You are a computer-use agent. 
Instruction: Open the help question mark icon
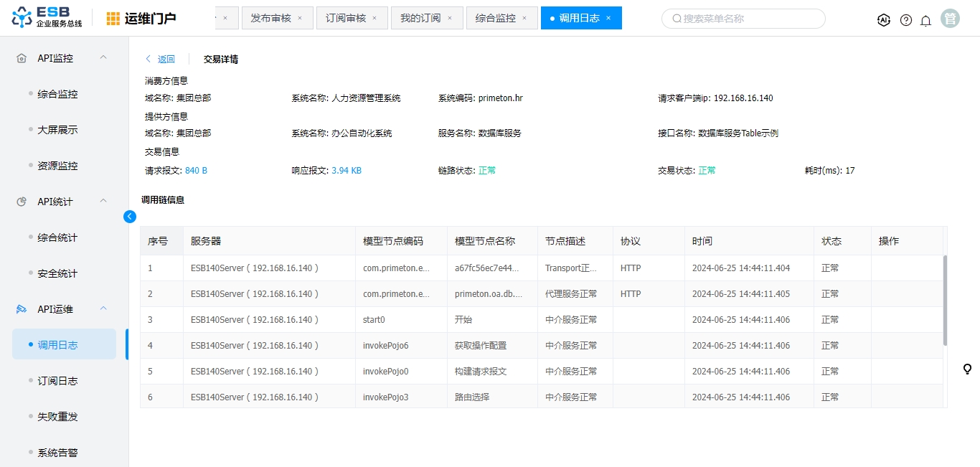(x=906, y=20)
